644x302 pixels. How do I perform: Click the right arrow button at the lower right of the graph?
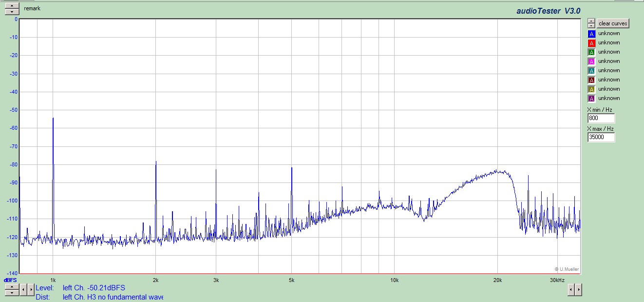(x=578, y=290)
